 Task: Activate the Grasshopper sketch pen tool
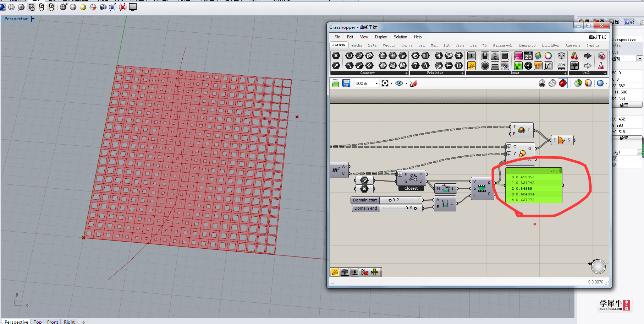[x=413, y=83]
